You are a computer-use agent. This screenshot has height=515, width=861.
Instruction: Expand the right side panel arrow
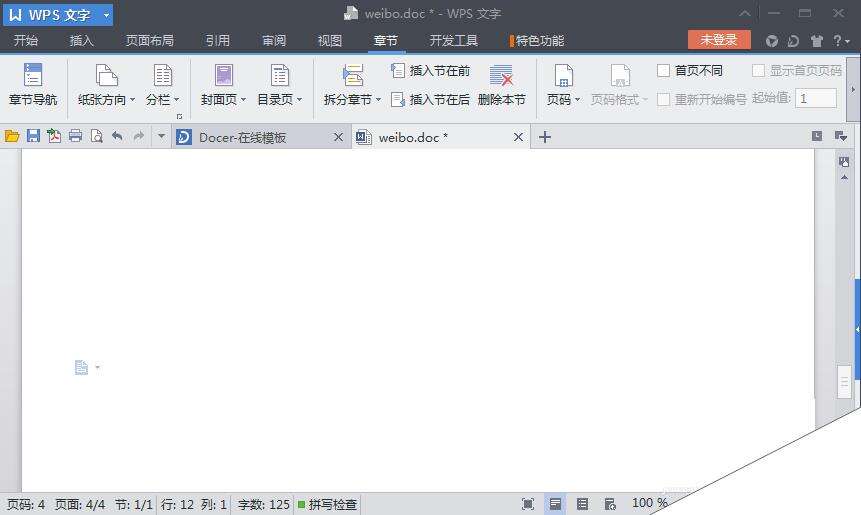pos(857,329)
